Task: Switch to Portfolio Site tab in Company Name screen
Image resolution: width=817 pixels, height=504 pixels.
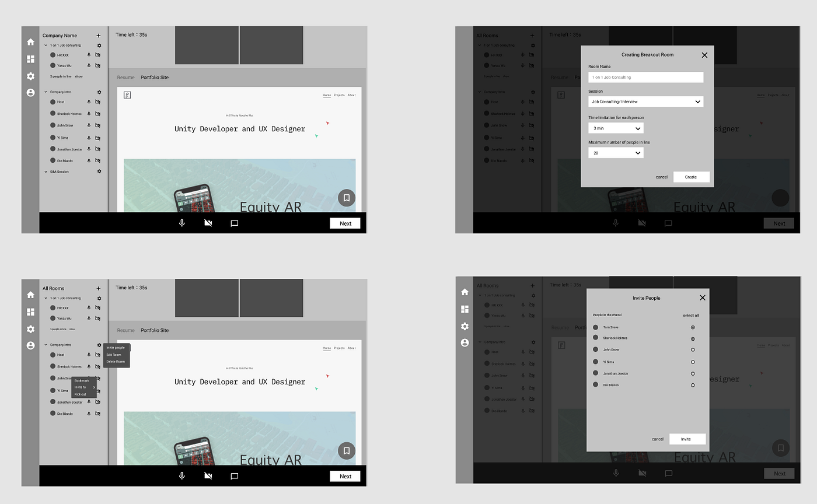Action: click(155, 78)
